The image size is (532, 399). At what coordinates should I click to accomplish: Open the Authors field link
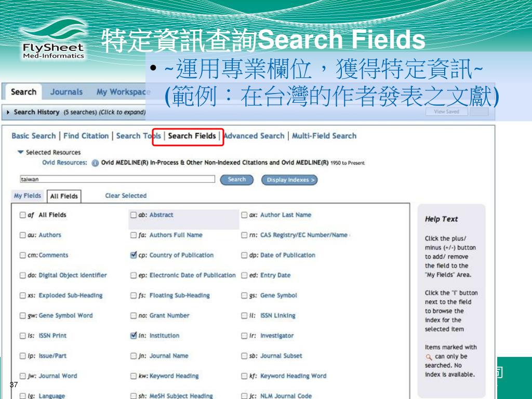[50, 235]
